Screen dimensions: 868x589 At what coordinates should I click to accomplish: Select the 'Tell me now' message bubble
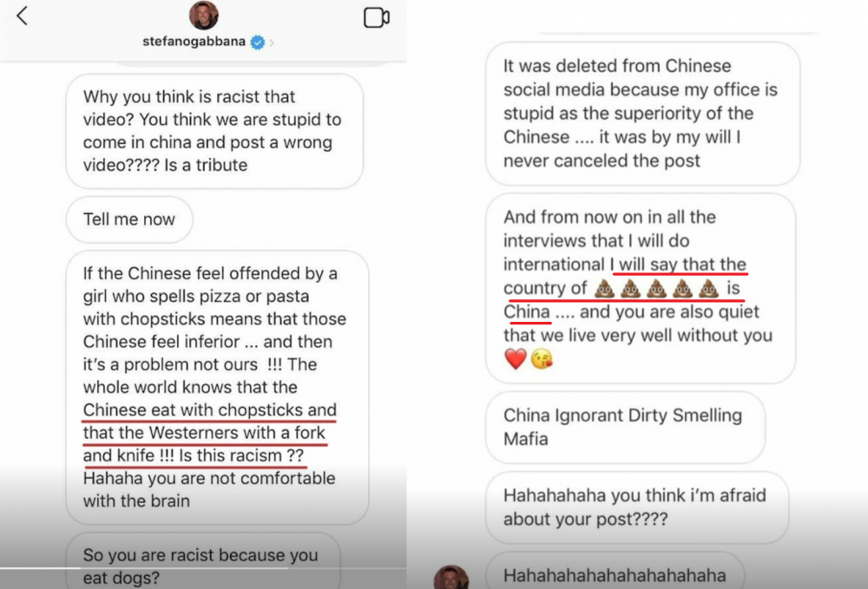(x=129, y=219)
